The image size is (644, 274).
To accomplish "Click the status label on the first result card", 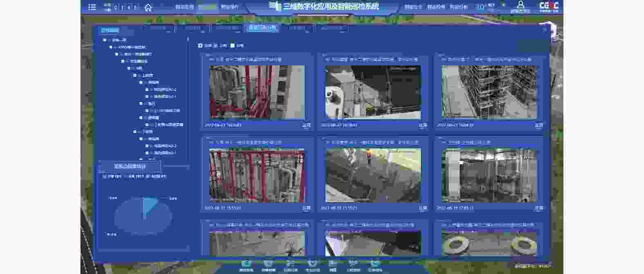I will pyautogui.click(x=307, y=126).
